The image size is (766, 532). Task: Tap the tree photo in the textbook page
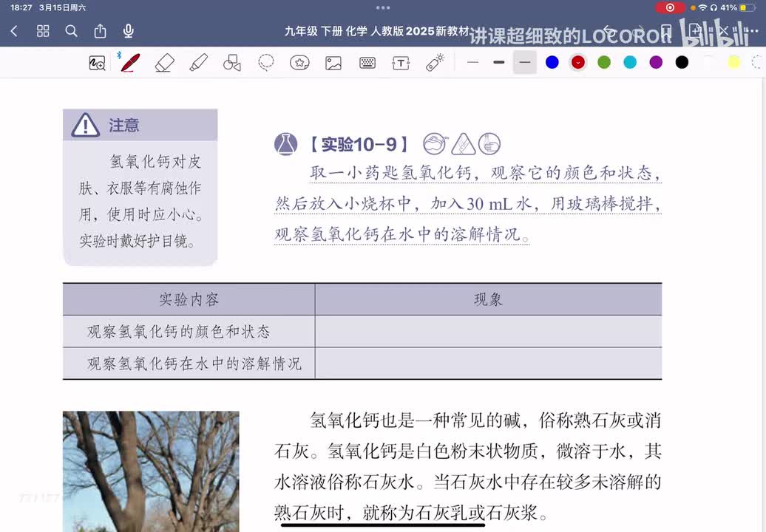click(x=151, y=471)
